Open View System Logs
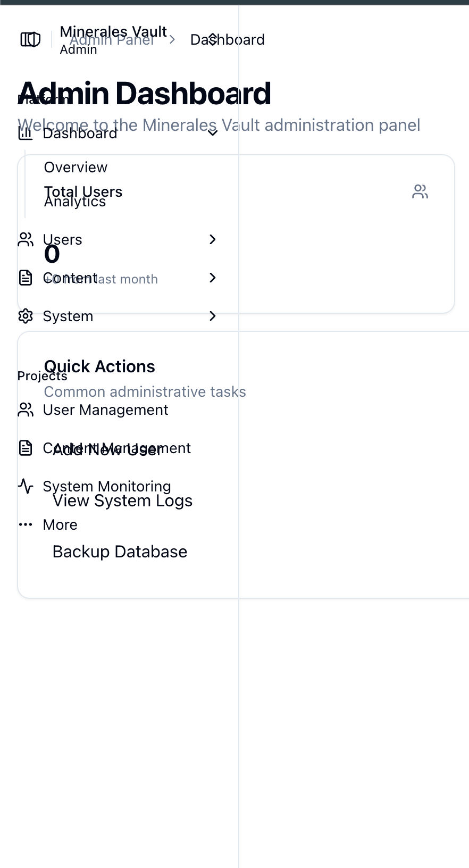 coord(122,500)
